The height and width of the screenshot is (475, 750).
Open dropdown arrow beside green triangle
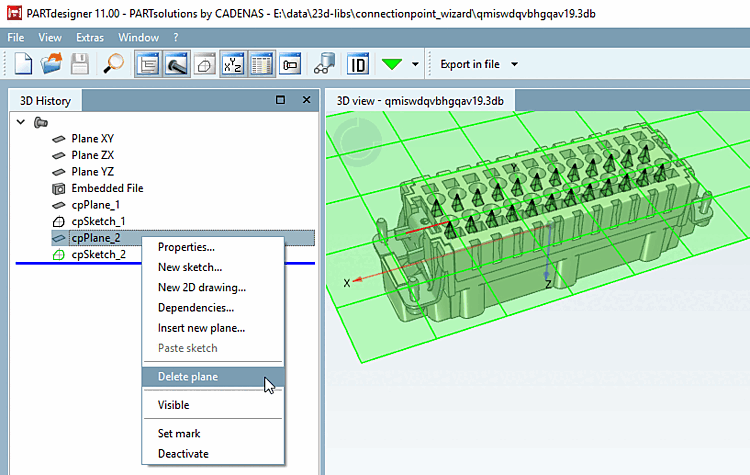[x=415, y=65]
